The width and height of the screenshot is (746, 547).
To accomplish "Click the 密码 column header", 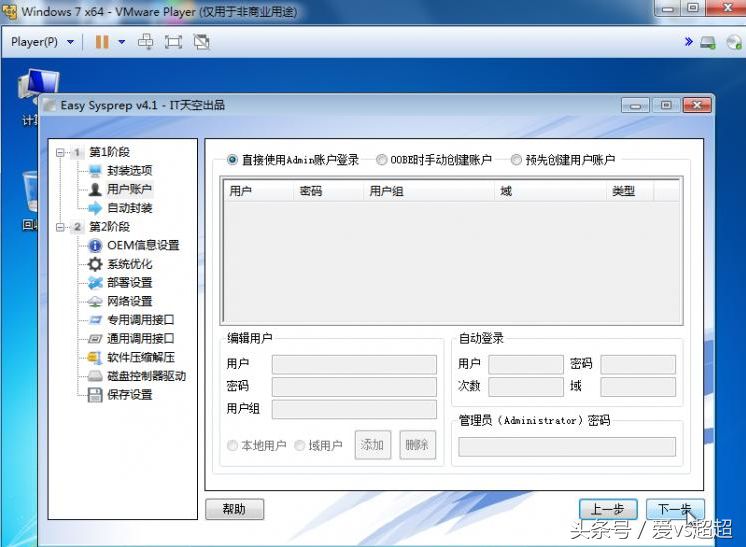I will pos(328,191).
